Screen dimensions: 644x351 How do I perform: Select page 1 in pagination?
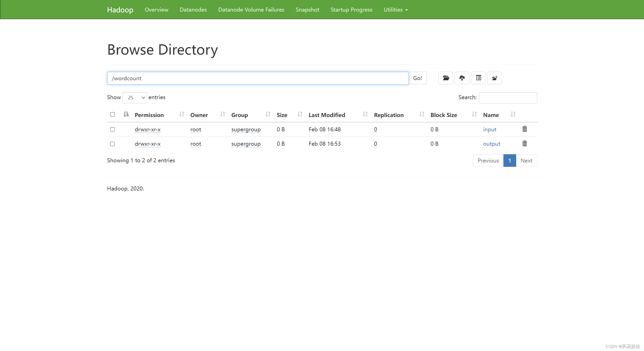click(510, 161)
